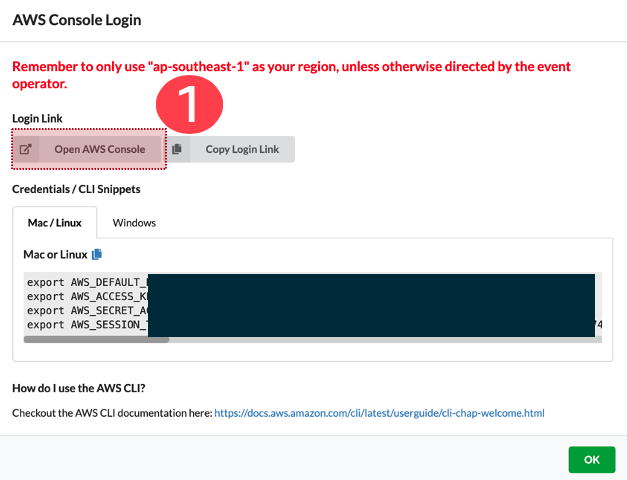Screen dimensions: 627x480
Task: Open the AWS CLI documentation link
Action: coord(379,413)
